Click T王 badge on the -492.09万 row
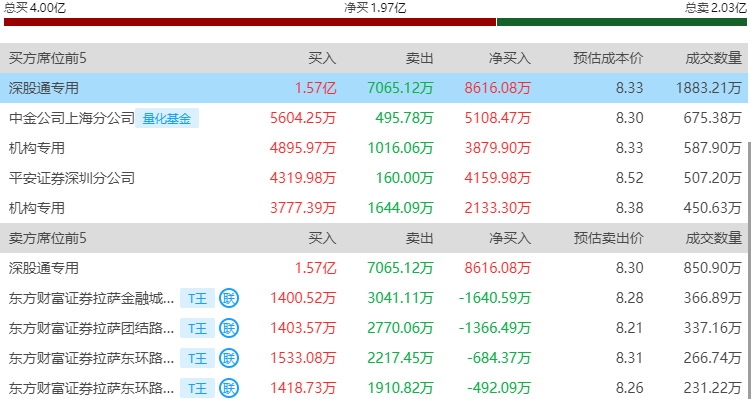 pos(197,388)
